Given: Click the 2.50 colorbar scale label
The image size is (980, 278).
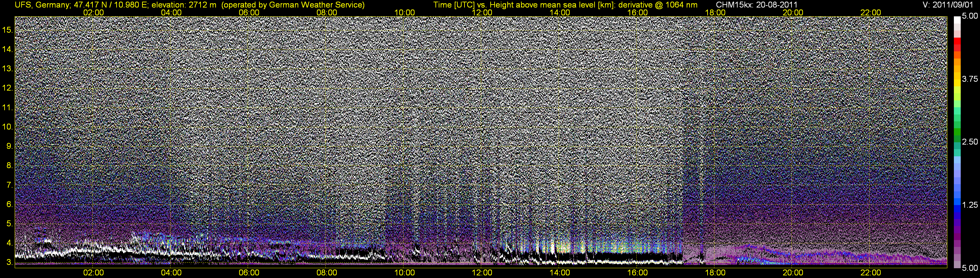Looking at the screenshot, I should point(970,142).
